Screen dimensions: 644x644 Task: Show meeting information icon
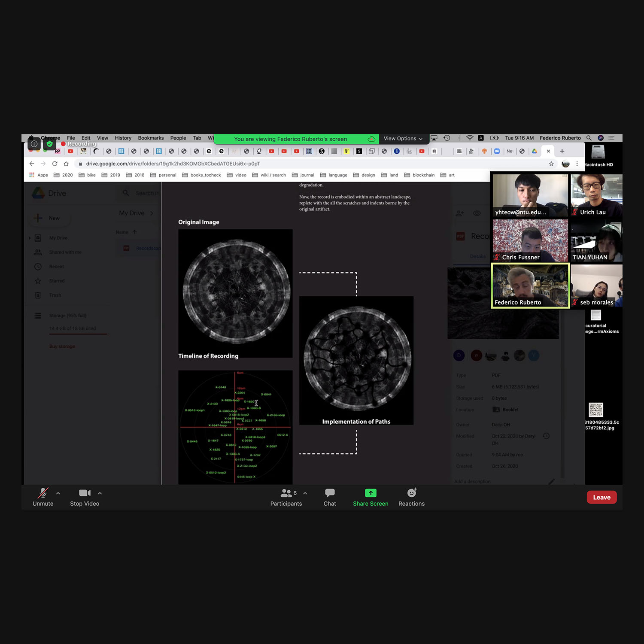coord(34,144)
